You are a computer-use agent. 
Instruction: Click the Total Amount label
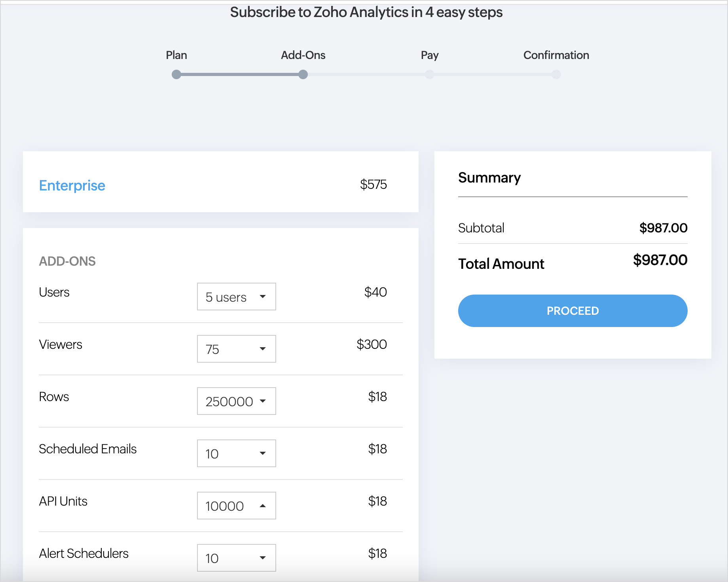tap(501, 264)
